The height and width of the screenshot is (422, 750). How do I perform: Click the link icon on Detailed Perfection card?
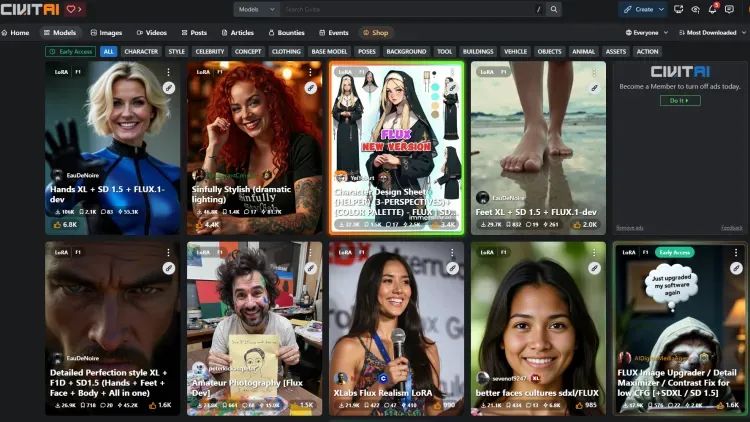point(168,268)
